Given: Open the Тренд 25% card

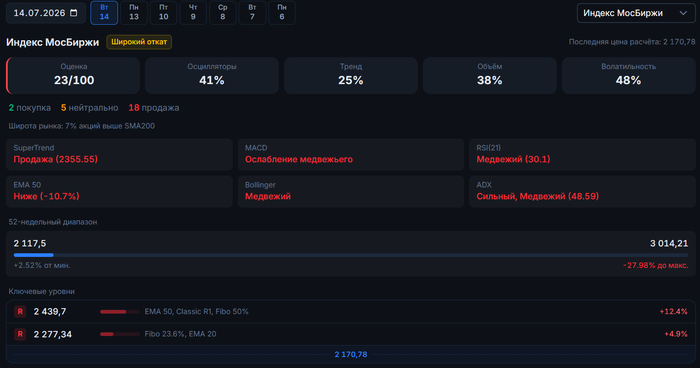Looking at the screenshot, I should click(x=351, y=75).
